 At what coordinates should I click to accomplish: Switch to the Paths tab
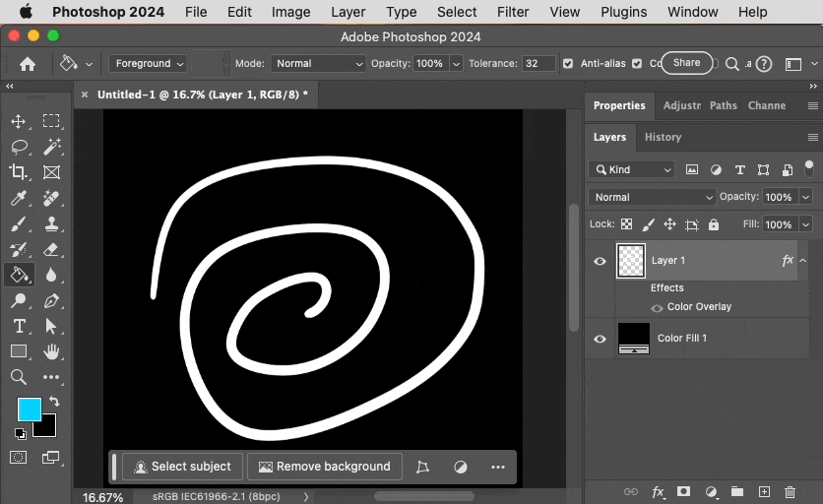coord(724,105)
